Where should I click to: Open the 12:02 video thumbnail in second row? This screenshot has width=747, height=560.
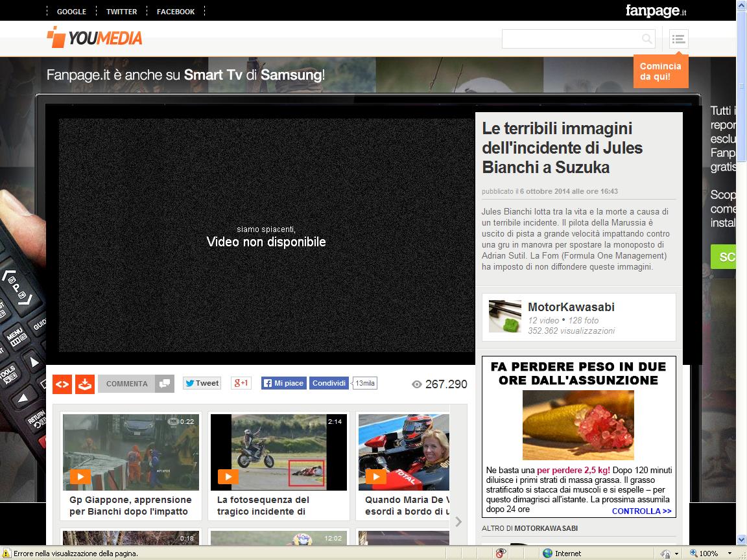click(279, 537)
